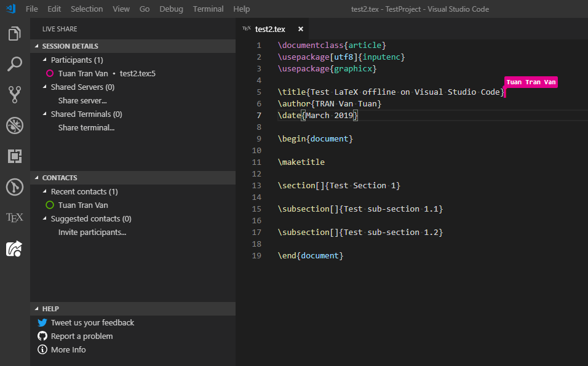
Task: Close the test2.tex editor tab
Action: click(x=301, y=29)
